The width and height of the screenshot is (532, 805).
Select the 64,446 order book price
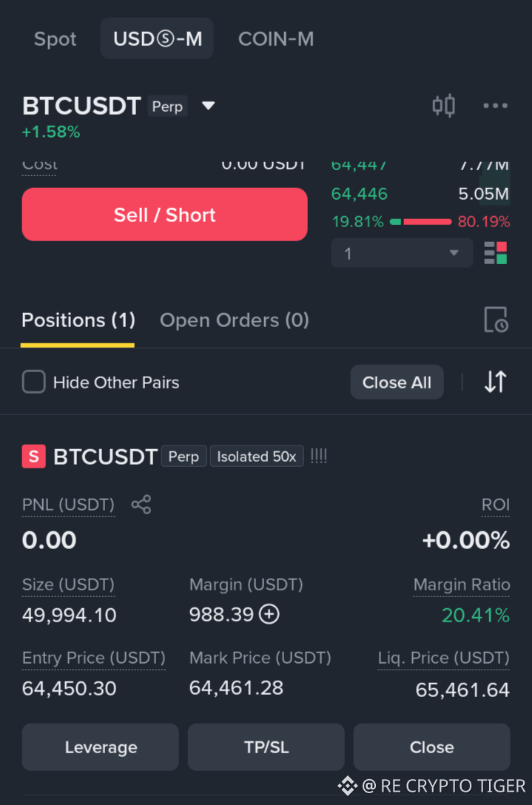360,194
